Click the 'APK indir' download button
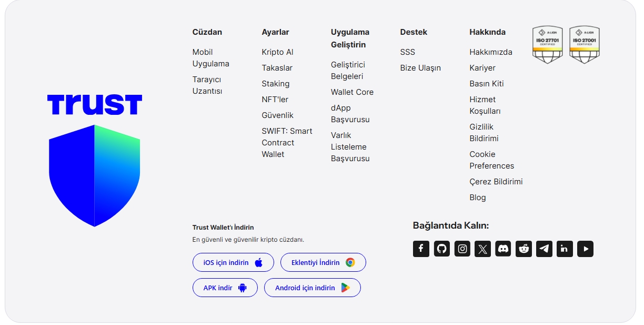This screenshot has width=644, height=325. point(225,288)
